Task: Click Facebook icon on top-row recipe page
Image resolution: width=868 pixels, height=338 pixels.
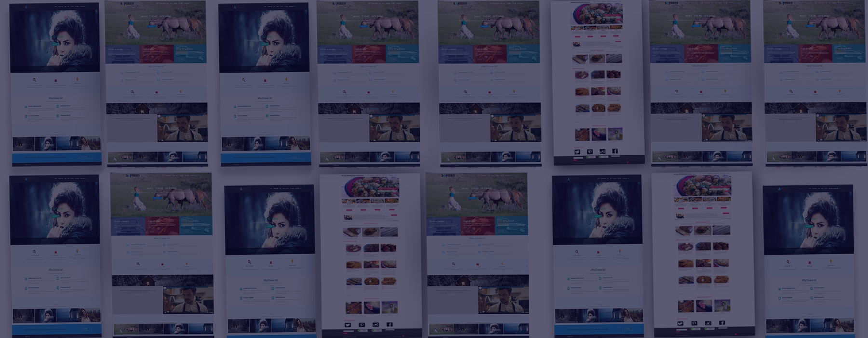Action: click(615, 151)
